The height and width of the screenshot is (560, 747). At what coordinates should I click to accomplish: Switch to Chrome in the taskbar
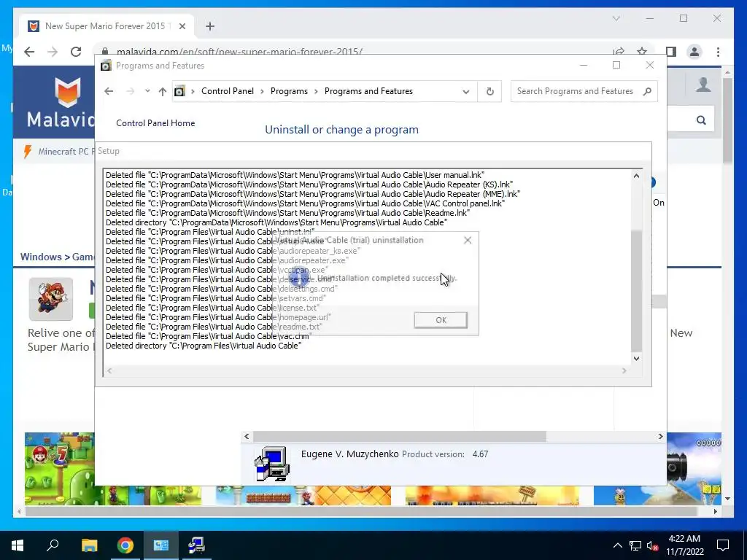coord(125,545)
